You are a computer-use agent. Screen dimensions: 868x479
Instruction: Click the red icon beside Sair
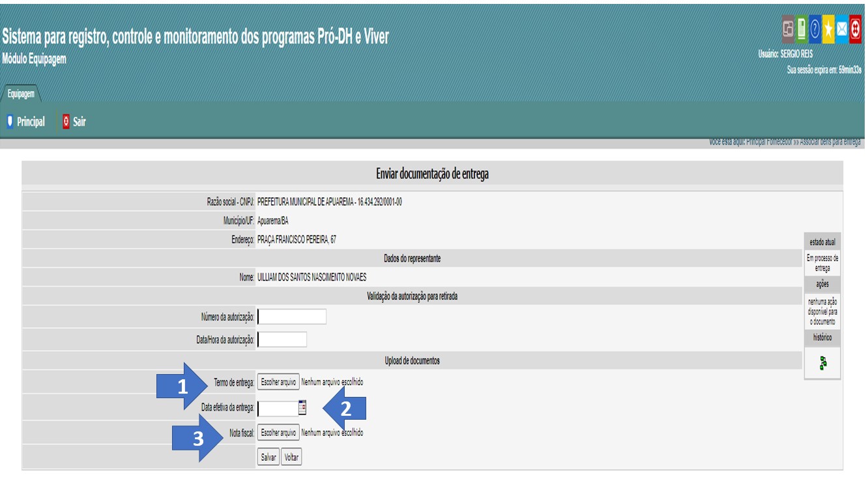point(66,121)
